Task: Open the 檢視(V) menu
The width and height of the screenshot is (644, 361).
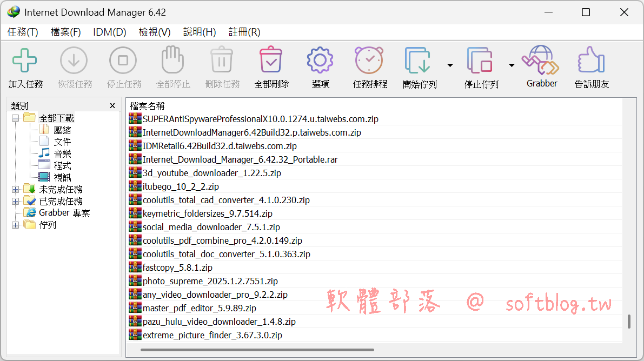Action: pyautogui.click(x=155, y=32)
